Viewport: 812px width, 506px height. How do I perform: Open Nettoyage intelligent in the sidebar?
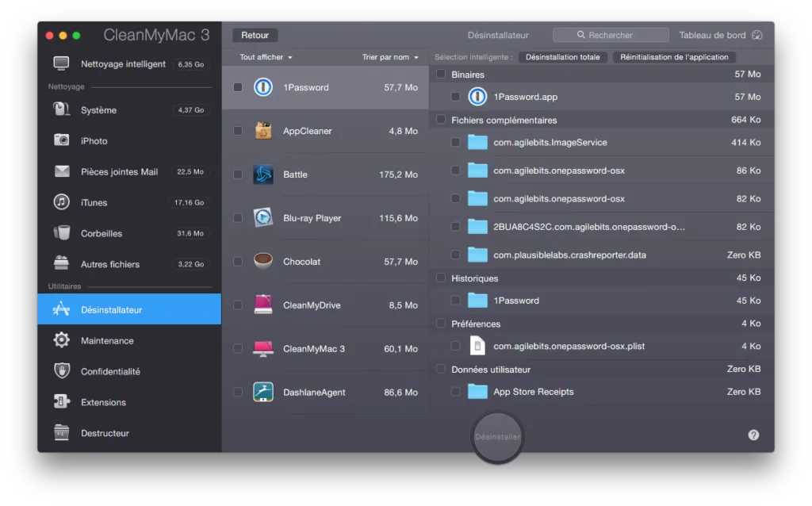[x=129, y=63]
